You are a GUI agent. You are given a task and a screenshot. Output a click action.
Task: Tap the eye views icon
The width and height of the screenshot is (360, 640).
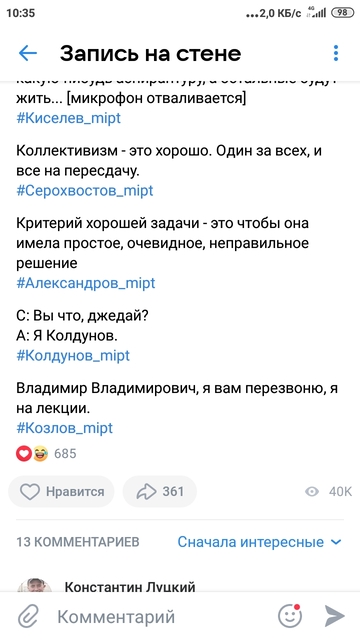[x=312, y=492]
